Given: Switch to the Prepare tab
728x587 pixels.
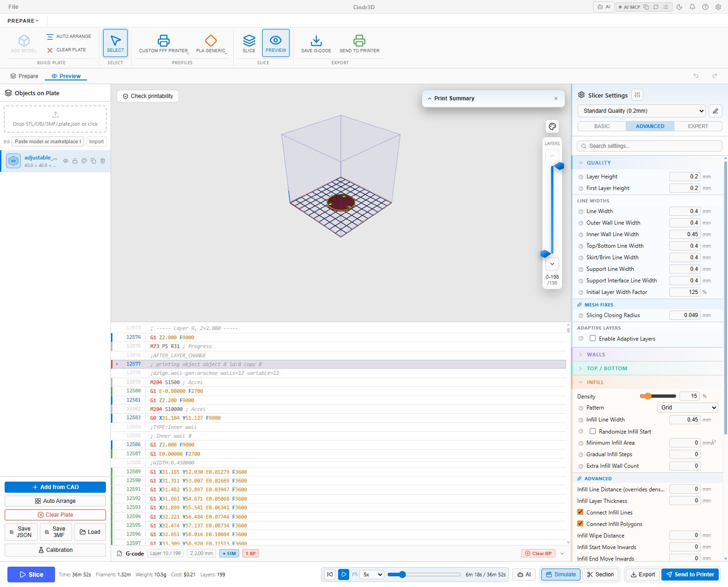Looking at the screenshot, I should point(24,76).
